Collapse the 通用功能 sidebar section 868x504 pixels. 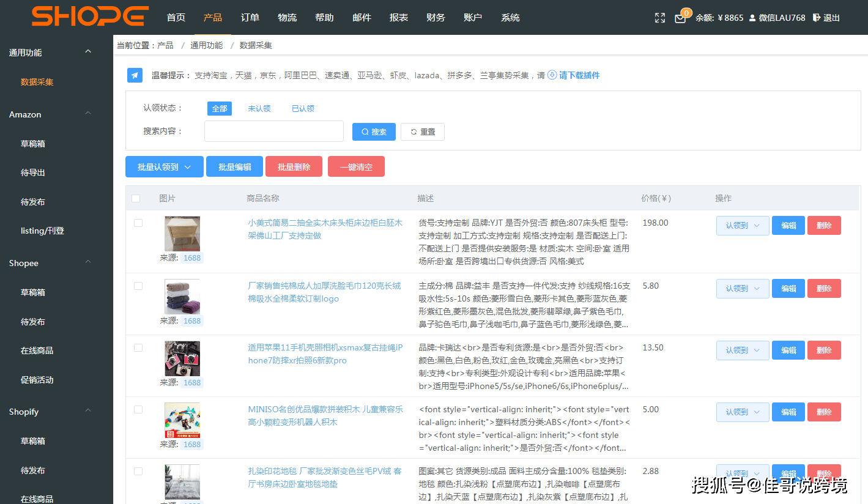click(x=87, y=51)
